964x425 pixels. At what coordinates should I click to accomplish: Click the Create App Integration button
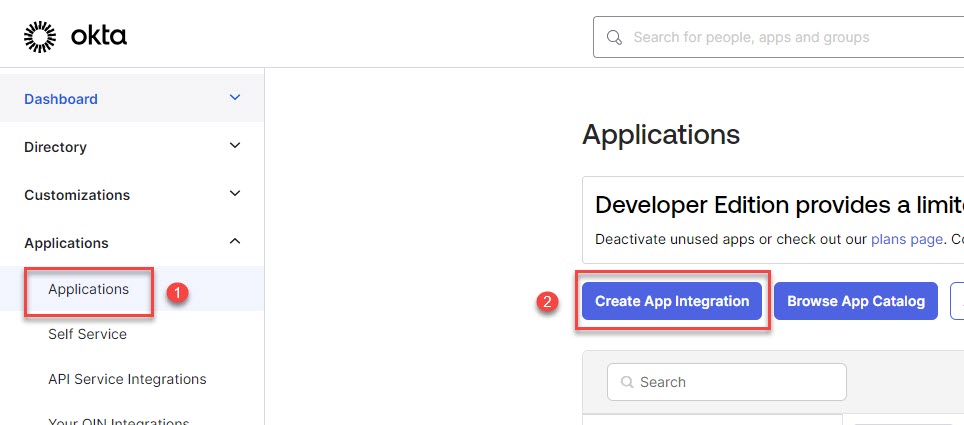(672, 301)
